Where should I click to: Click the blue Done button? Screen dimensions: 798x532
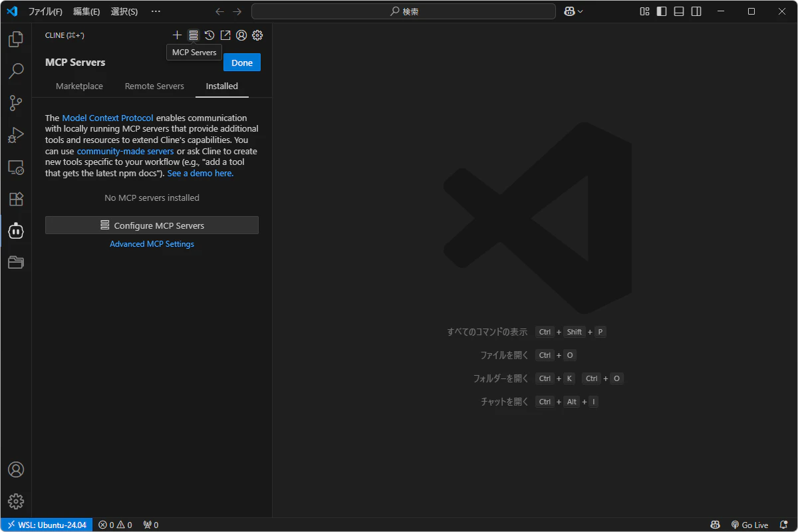242,63
